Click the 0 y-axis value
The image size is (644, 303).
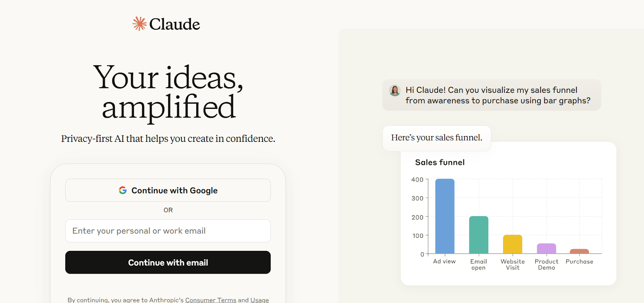(x=422, y=254)
